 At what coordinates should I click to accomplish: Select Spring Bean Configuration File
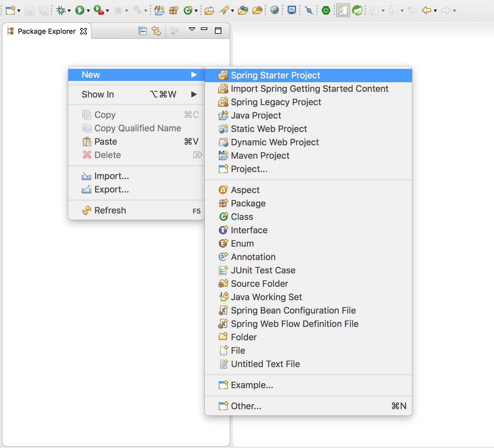pos(308,310)
